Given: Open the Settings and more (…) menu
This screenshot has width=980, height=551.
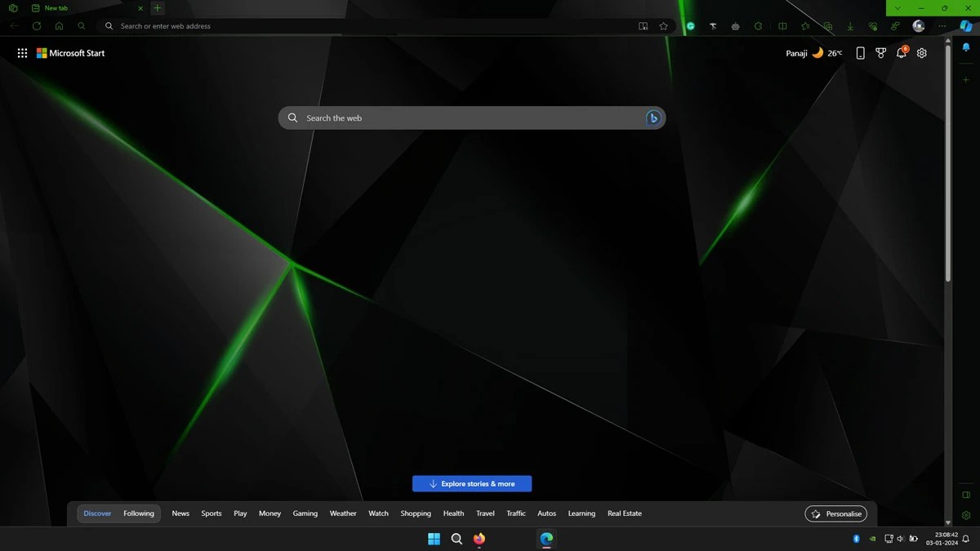Looking at the screenshot, I should (942, 26).
